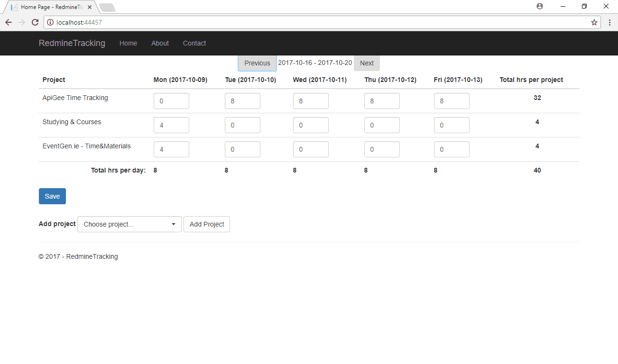Click Total hrs per day label
Viewport: 618px width, 364px height.
point(118,170)
